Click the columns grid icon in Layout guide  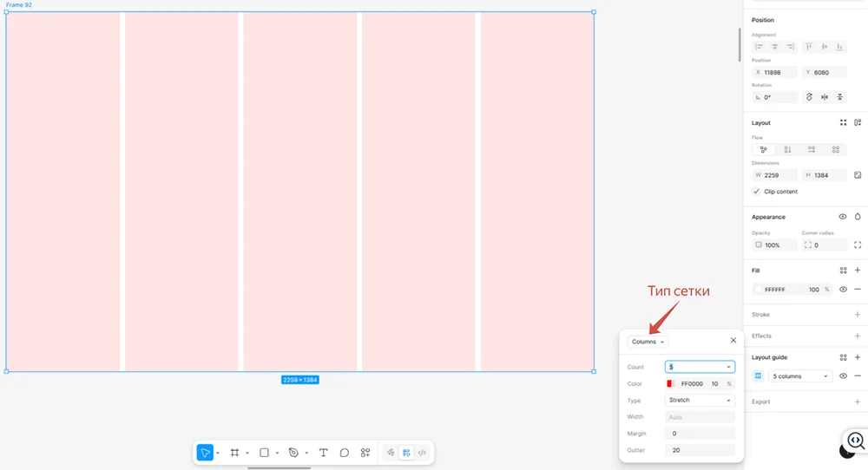[x=758, y=376]
